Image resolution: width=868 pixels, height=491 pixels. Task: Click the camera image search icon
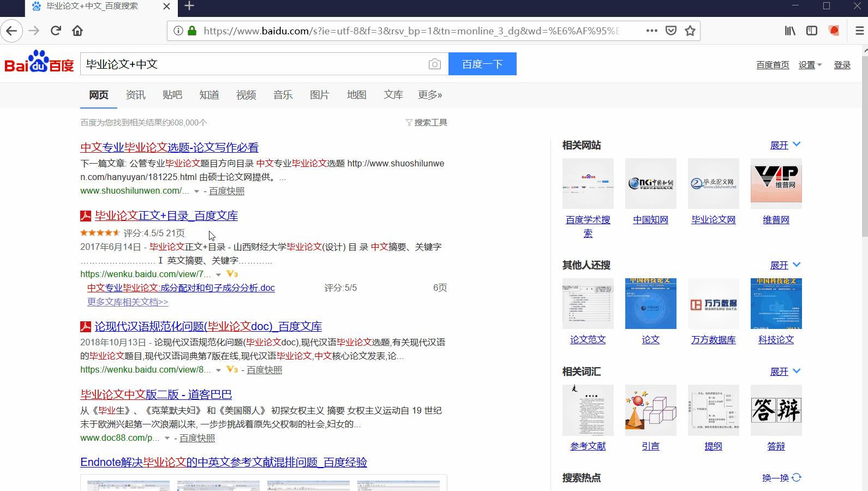click(434, 64)
